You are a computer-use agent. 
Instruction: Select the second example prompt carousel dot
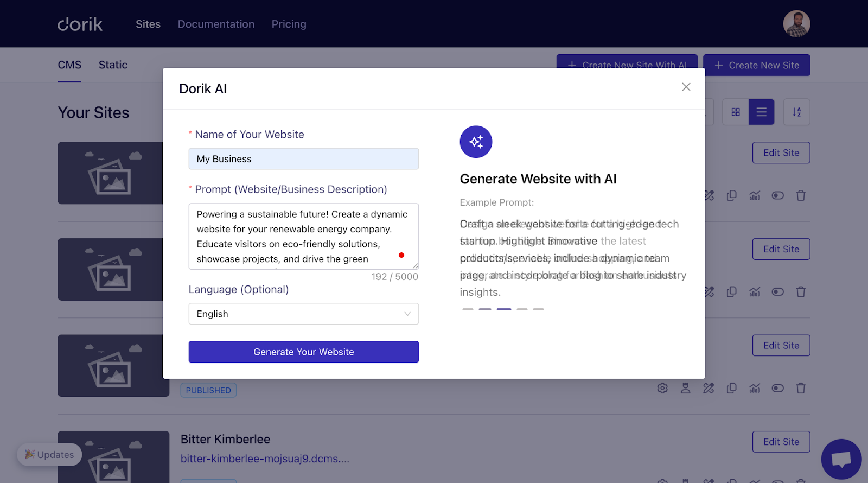coord(485,309)
